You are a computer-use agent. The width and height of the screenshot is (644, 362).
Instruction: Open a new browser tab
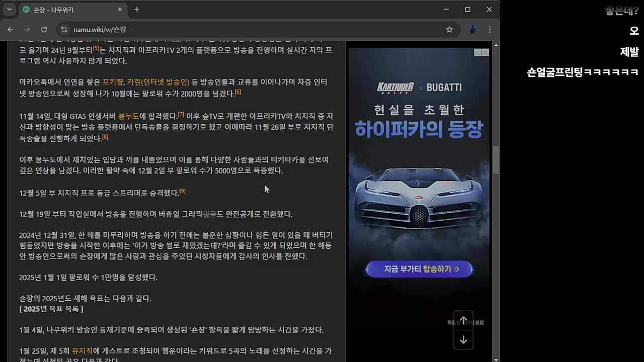point(137,10)
